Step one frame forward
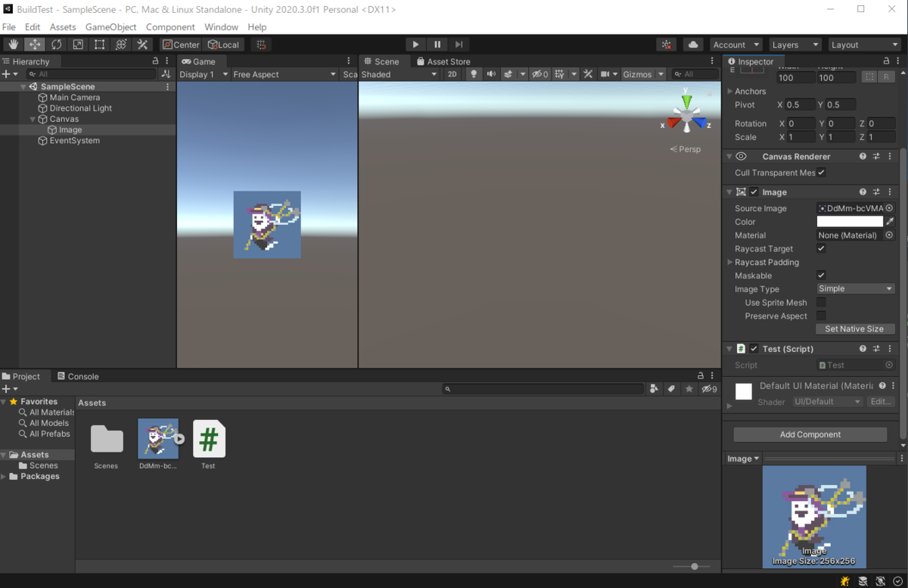This screenshot has width=908, height=588. click(x=459, y=45)
